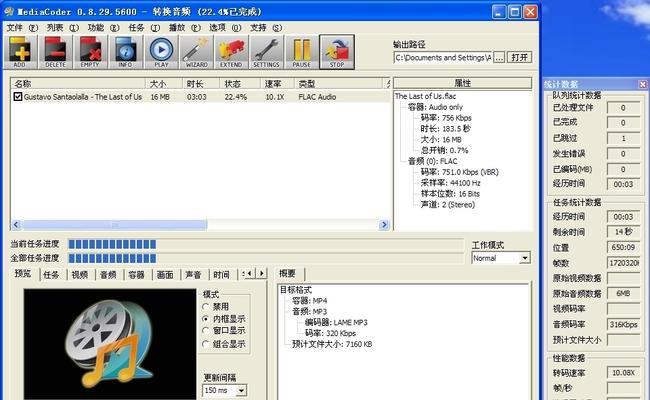Open the SETTINGS wrench icon

[x=266, y=52]
